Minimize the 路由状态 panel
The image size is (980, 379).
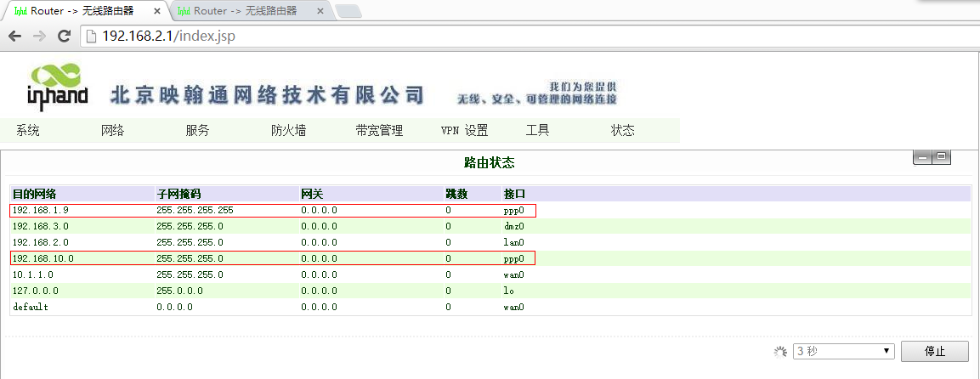coord(922,157)
